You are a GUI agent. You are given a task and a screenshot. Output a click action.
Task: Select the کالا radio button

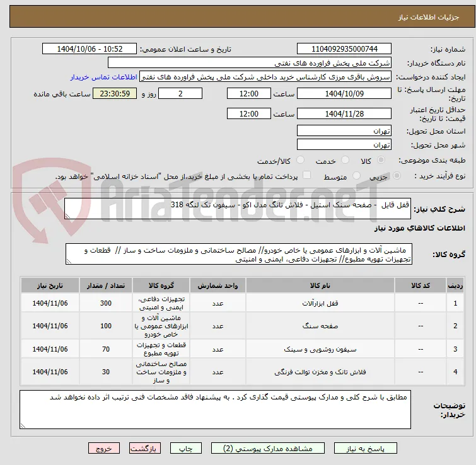(381, 160)
